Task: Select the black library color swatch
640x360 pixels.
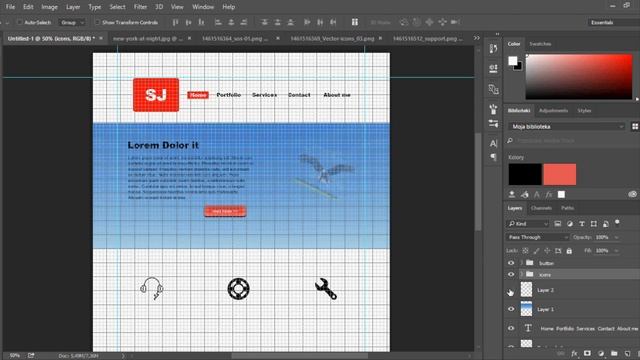Action: 525,174
